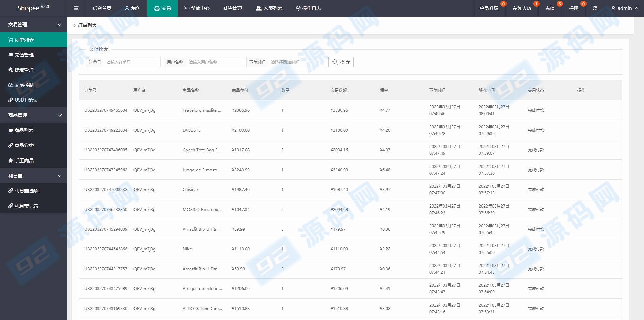
Task: Click product name LACOSTE
Action: coord(192,130)
